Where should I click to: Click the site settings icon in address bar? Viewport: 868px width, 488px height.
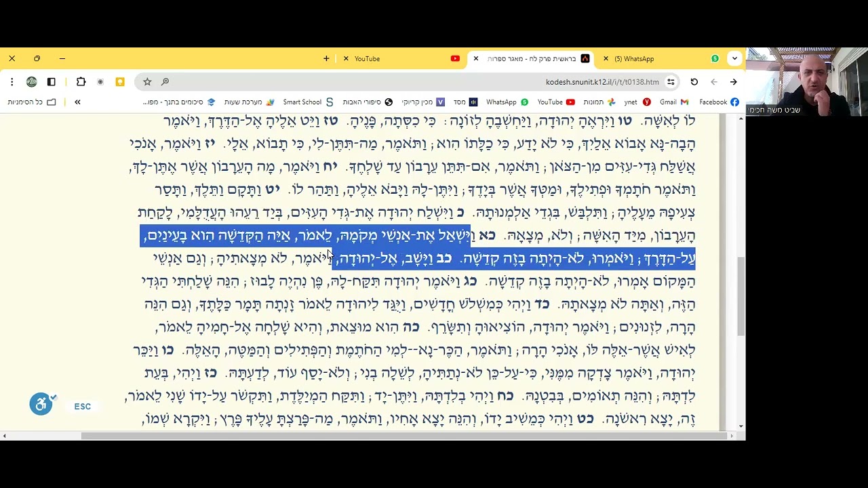click(671, 82)
